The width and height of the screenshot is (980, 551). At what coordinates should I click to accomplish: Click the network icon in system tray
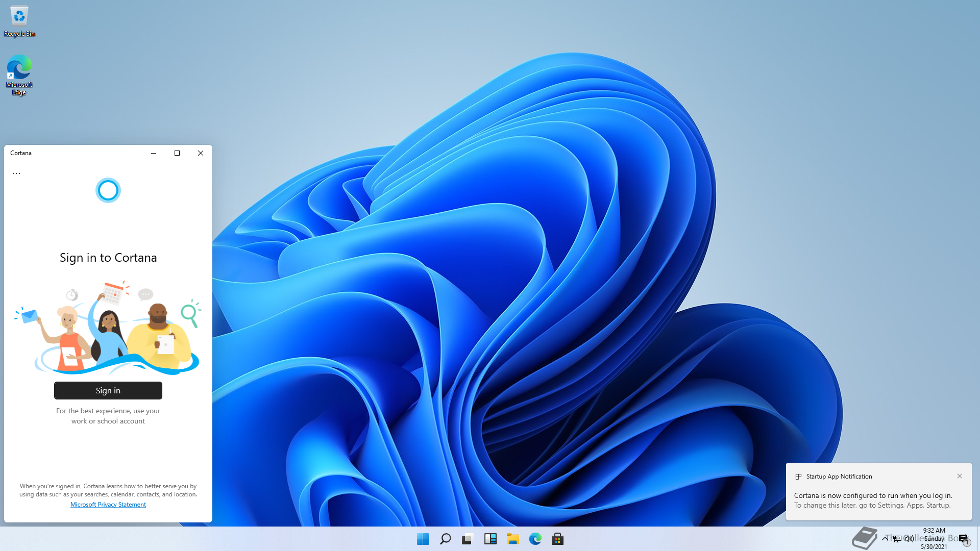(897, 539)
